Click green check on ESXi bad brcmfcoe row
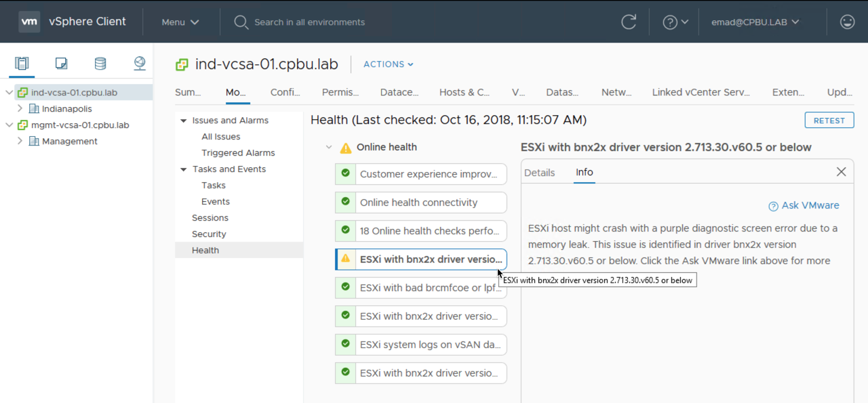 (x=345, y=287)
